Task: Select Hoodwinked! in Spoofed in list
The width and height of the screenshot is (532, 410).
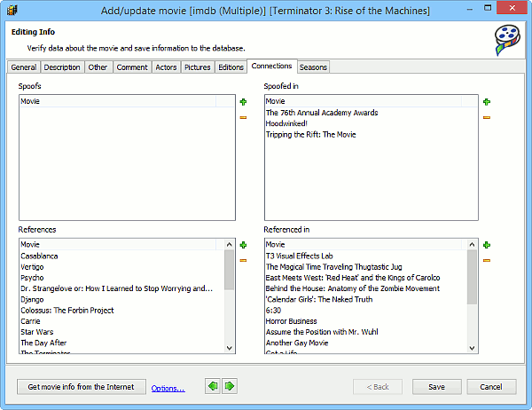Action: click(x=286, y=123)
